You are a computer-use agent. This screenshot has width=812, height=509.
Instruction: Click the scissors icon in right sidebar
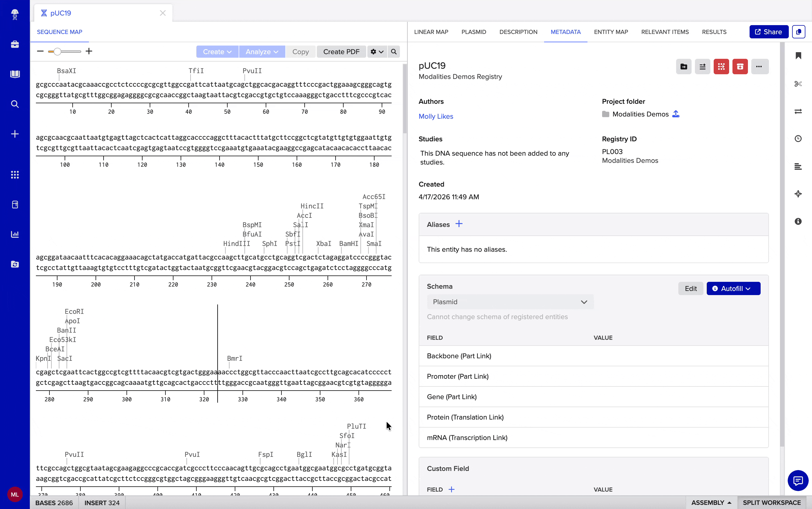tap(798, 83)
